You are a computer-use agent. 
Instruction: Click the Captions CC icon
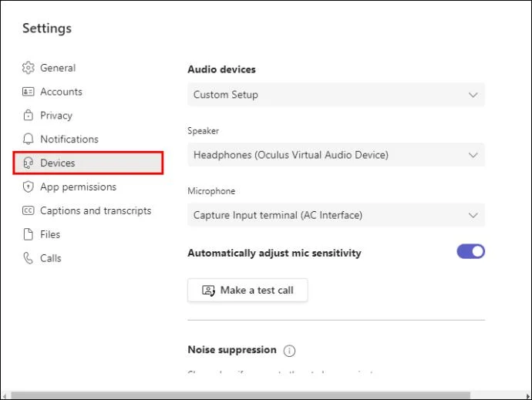[x=29, y=210]
